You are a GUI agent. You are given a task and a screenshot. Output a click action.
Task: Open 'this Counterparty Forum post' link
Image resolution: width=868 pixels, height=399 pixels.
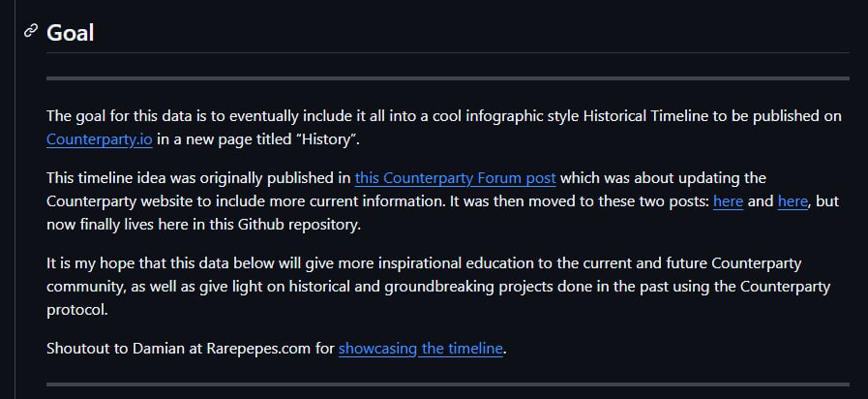coord(455,178)
